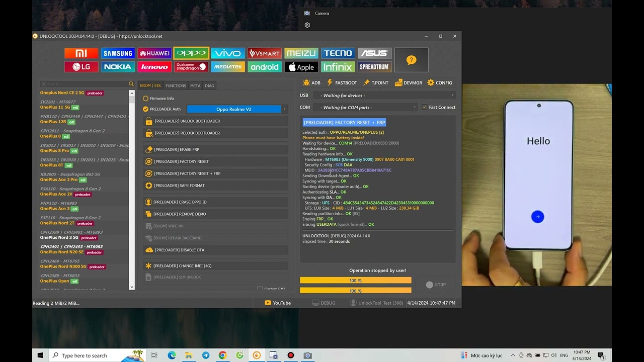Click the model search magnifier icon
Viewport: 644px width, 362px height.
click(131, 84)
